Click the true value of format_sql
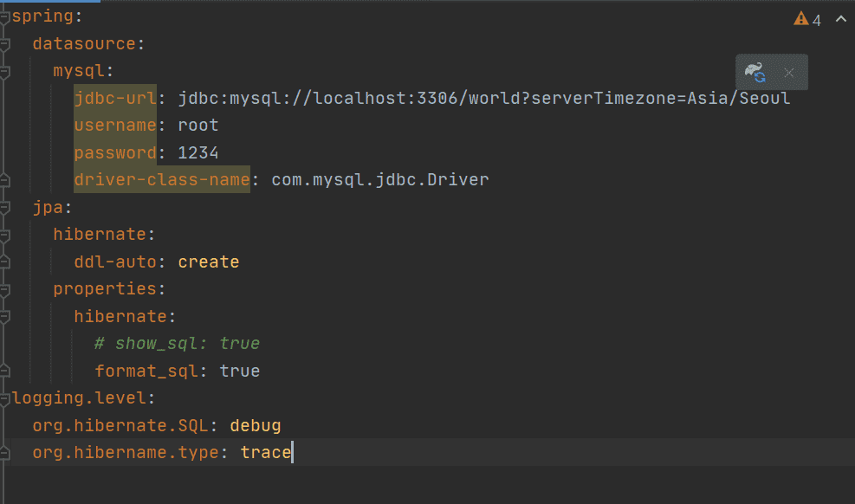 pos(239,371)
